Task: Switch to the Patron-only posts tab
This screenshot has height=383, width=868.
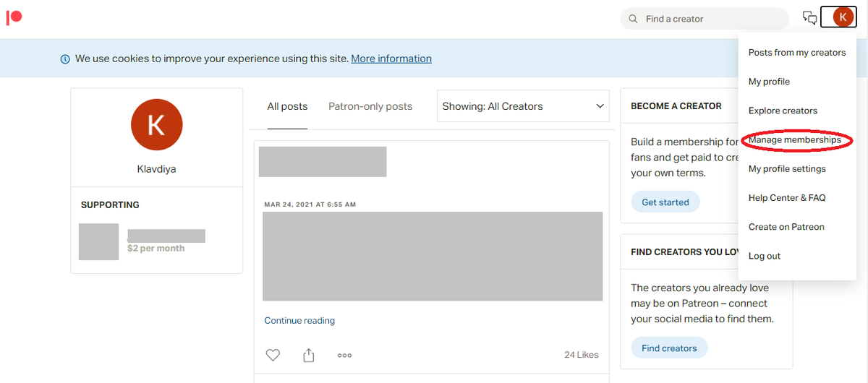Action: 370,106
